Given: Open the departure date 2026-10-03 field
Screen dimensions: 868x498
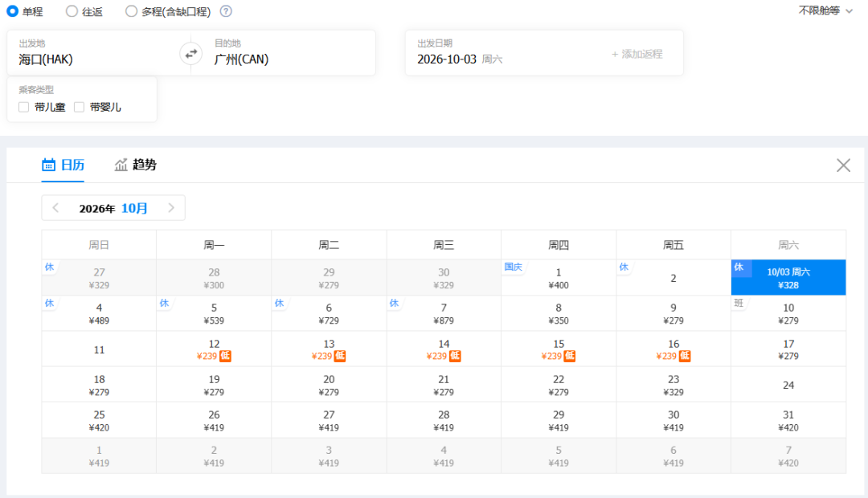Looking at the screenshot, I should [x=504, y=53].
